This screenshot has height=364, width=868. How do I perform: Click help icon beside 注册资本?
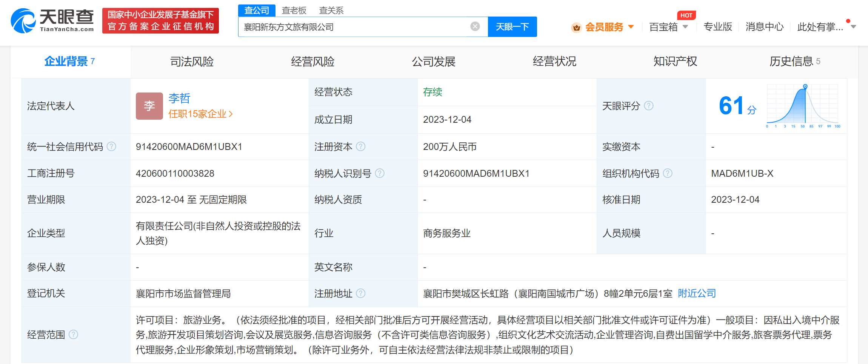point(360,147)
